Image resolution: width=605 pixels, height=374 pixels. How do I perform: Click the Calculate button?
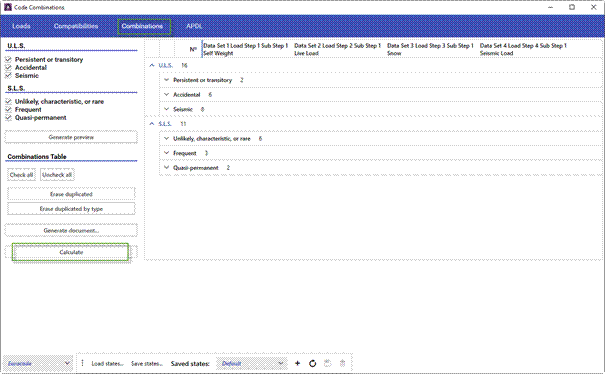pyautogui.click(x=71, y=252)
